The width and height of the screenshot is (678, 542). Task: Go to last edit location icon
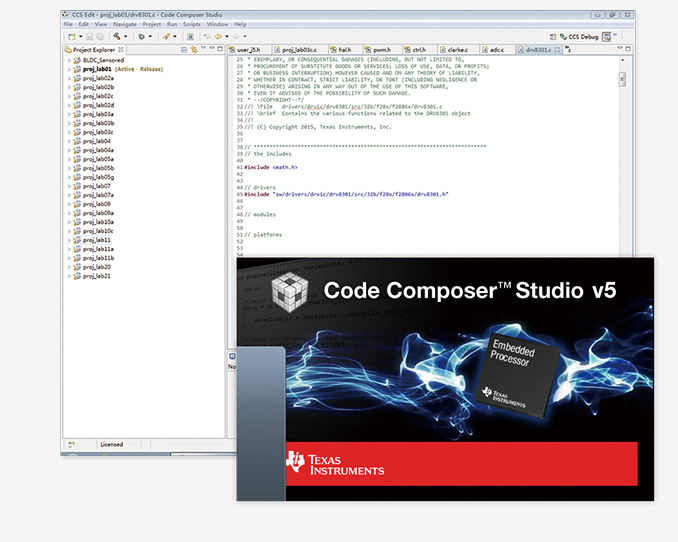point(208,37)
